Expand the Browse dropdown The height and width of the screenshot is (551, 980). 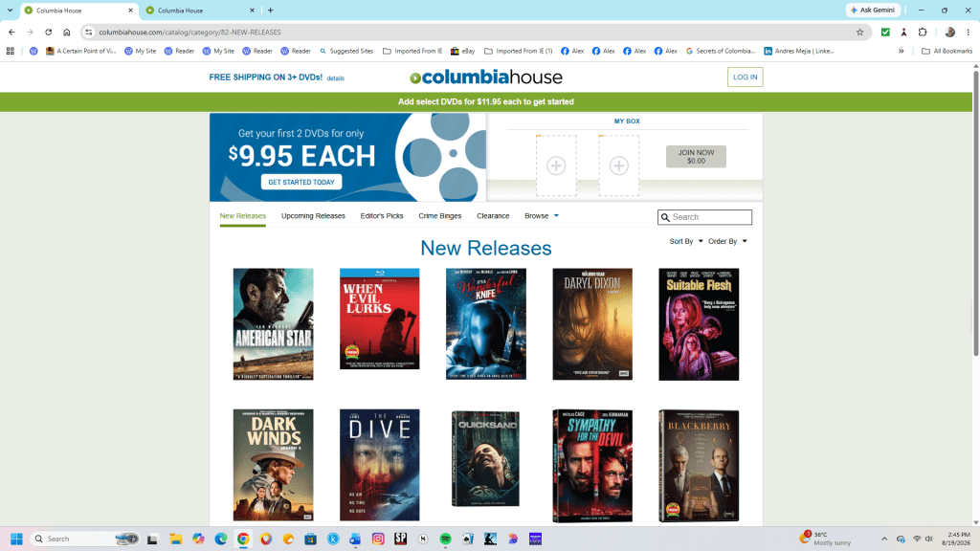(x=542, y=215)
